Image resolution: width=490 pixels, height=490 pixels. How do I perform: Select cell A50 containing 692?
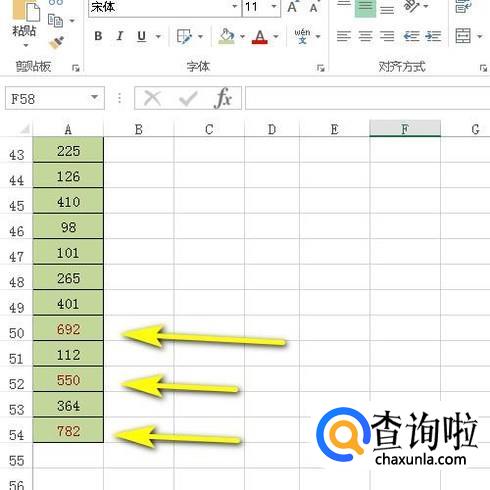coord(68,329)
